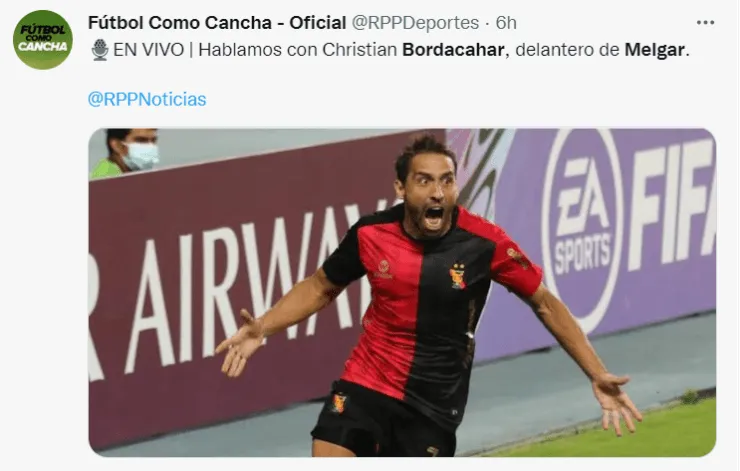
Task: Click the microphone emoji before EN VIVO
Action: pos(100,50)
